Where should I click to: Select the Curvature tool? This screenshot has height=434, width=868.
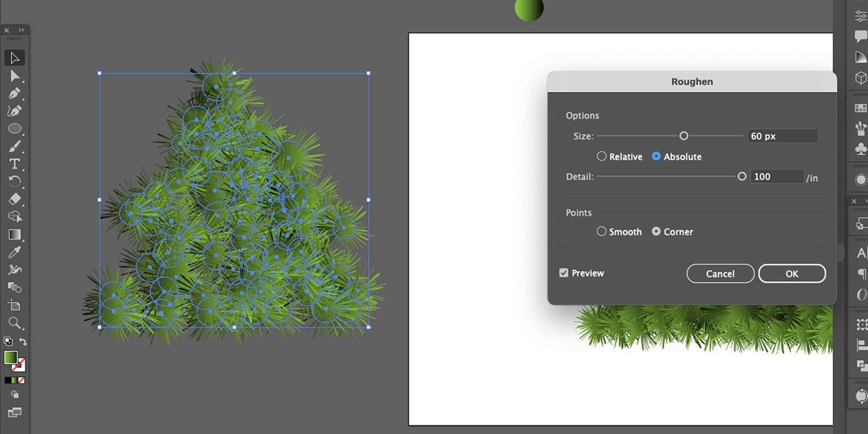[14, 111]
